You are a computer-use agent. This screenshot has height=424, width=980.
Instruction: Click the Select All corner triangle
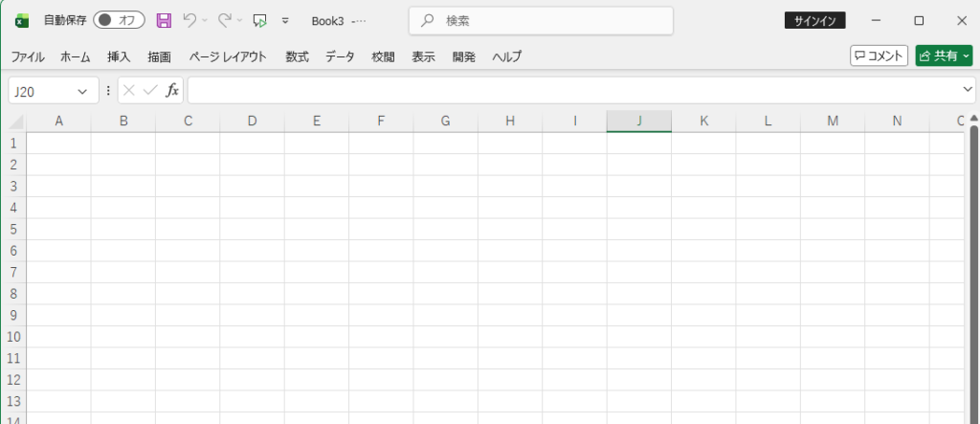point(16,123)
